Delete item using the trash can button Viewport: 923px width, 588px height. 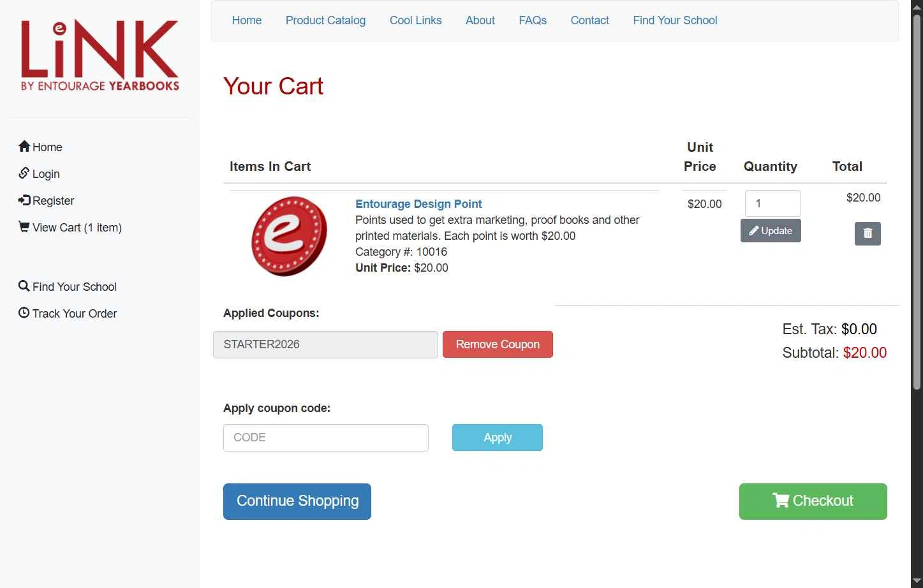pos(868,233)
